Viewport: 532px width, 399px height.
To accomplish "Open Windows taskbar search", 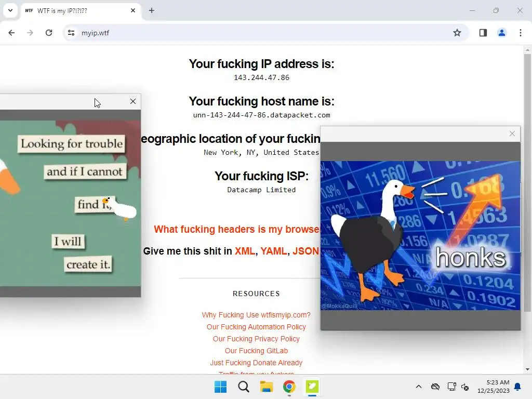I will tap(243, 387).
